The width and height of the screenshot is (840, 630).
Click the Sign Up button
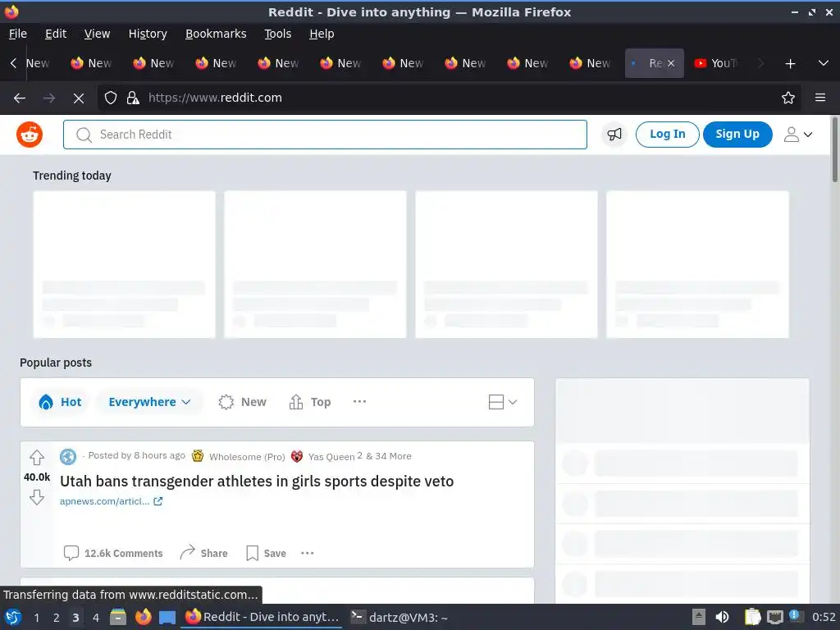click(x=737, y=134)
